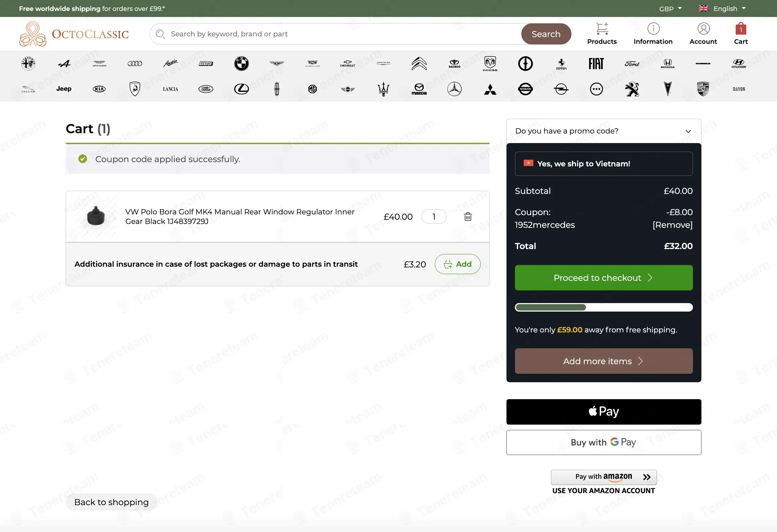This screenshot has height=532, width=777.
Task: Open the Information menu icon
Action: tap(653, 34)
